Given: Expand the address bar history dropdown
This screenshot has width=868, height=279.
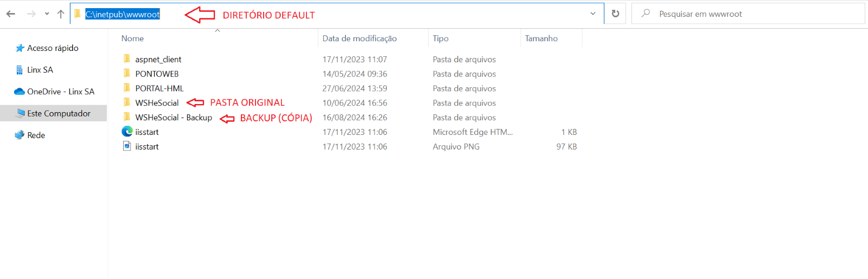Looking at the screenshot, I should click(x=593, y=14).
